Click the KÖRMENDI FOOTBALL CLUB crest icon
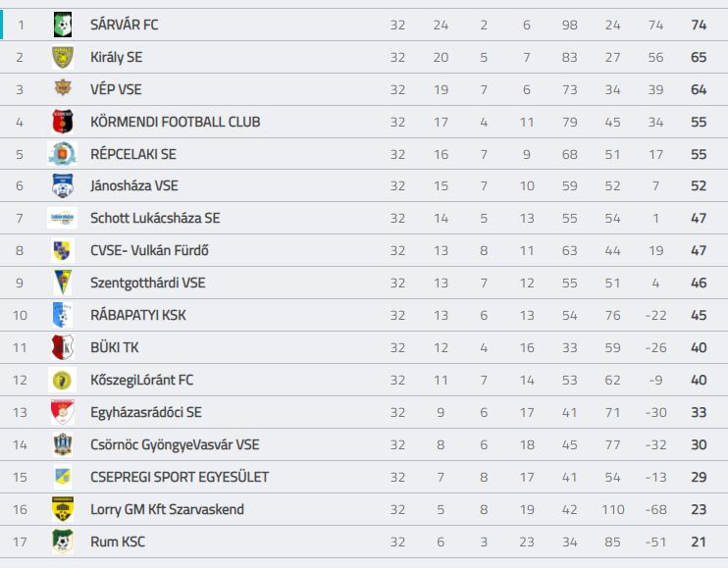The width and height of the screenshot is (728, 568). tap(63, 122)
